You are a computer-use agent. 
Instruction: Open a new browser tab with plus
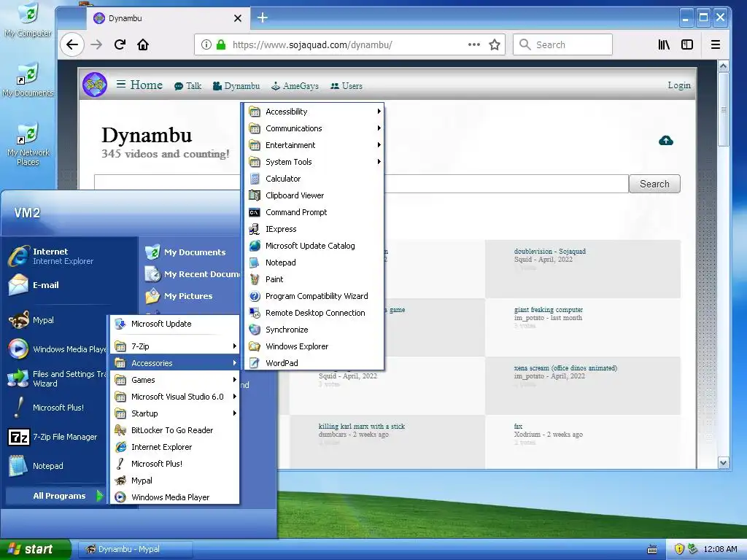pos(262,18)
